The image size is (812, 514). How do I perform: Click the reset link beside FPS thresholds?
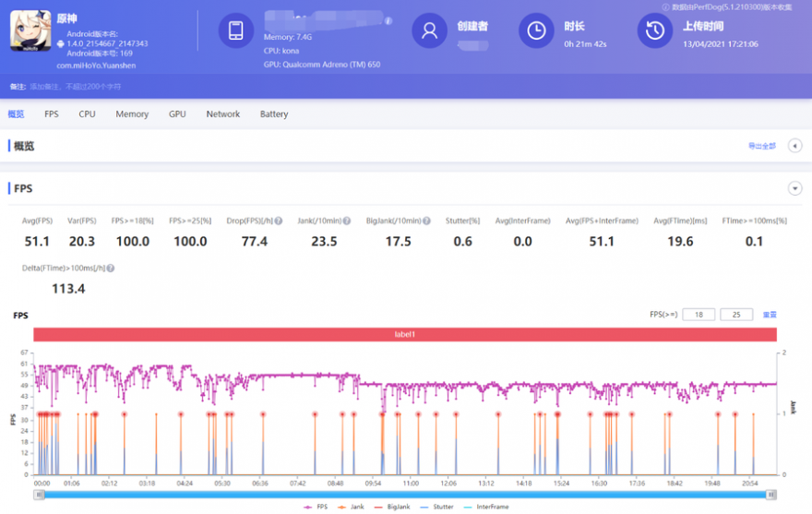pyautogui.click(x=770, y=315)
